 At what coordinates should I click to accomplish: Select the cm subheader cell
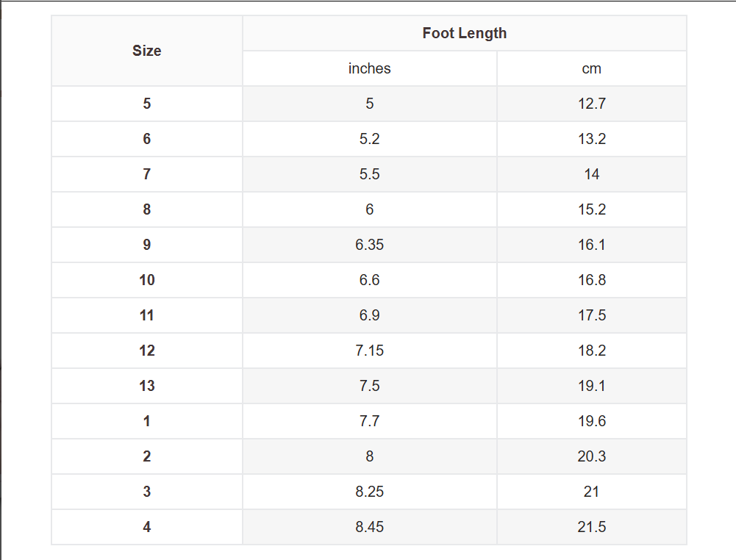pyautogui.click(x=591, y=68)
